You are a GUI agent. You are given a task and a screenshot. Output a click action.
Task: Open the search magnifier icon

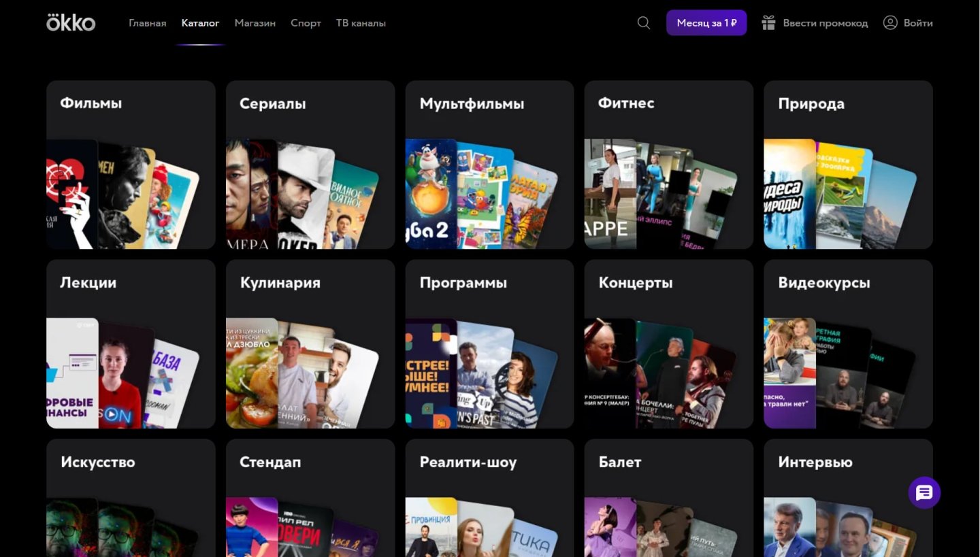[x=644, y=22]
